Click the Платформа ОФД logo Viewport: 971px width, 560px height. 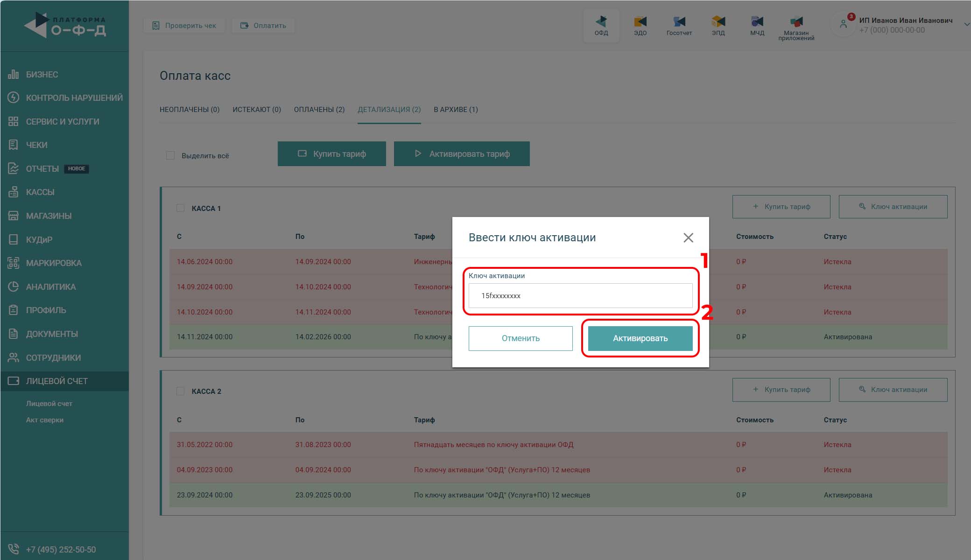(65, 25)
